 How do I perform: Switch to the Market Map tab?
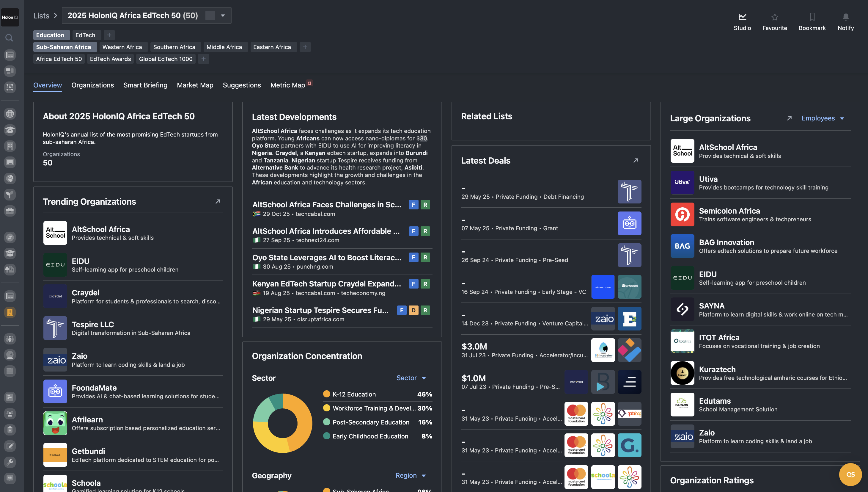point(195,85)
